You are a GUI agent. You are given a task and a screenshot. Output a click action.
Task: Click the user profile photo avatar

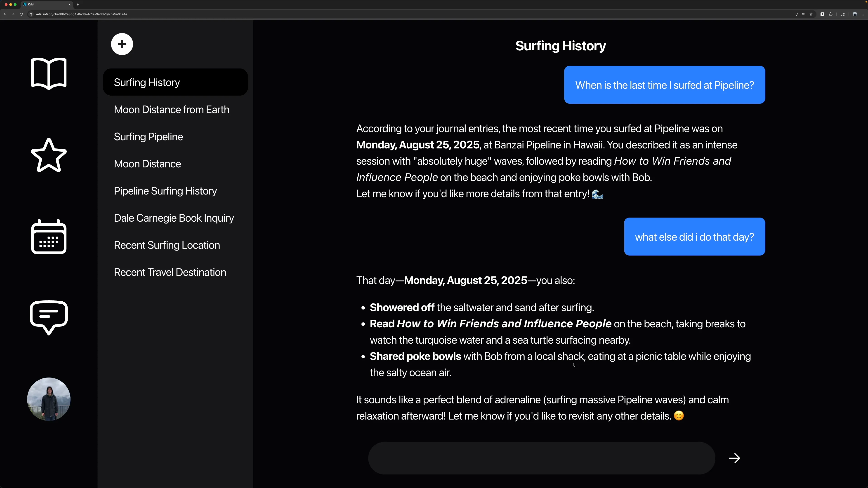[x=49, y=399]
